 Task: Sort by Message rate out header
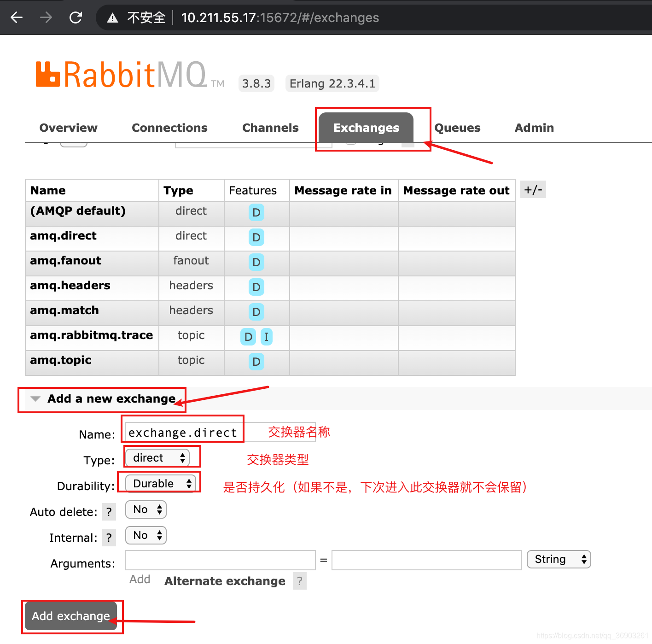[456, 190]
